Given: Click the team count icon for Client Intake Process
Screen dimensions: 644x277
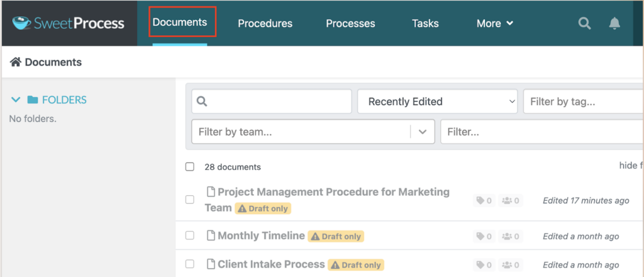Looking at the screenshot, I should pos(507,265).
